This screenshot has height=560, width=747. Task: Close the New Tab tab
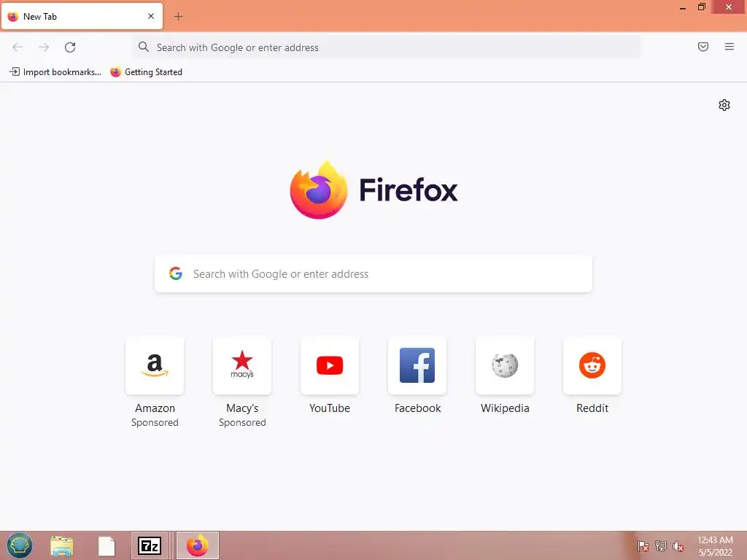tap(151, 16)
